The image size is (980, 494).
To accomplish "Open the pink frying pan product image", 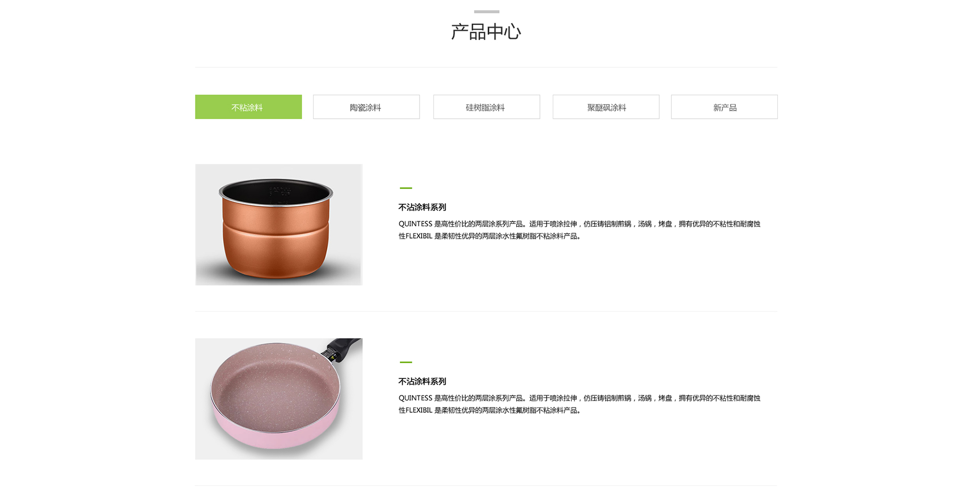I will tap(279, 399).
